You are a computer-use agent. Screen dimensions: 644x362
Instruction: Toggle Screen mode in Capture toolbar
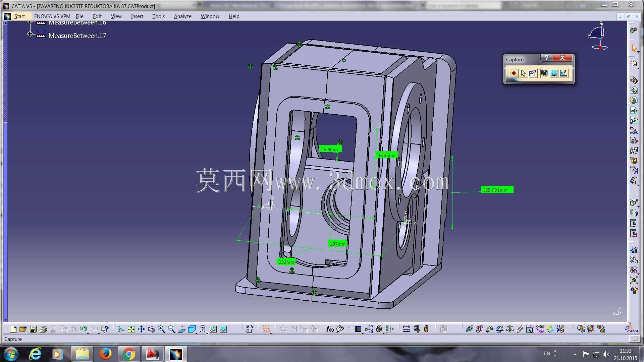pos(544,73)
